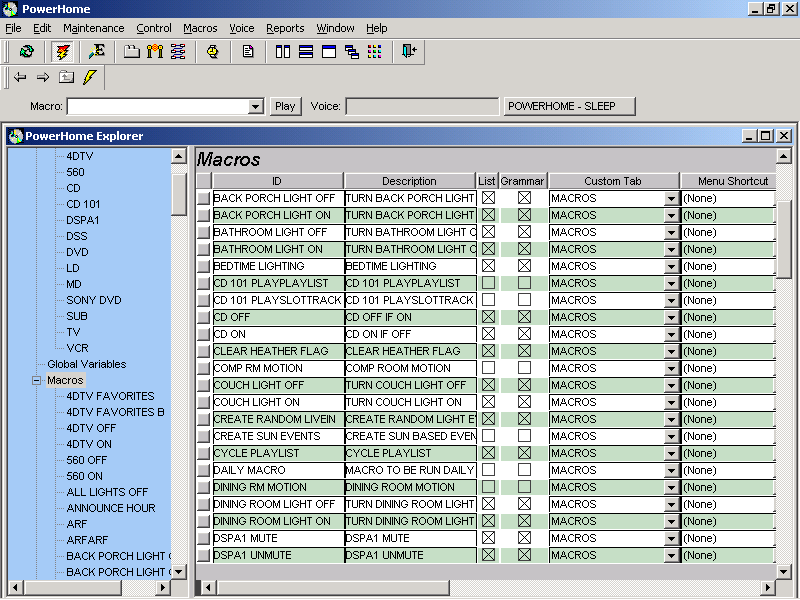The image size is (800, 600).
Task: Go forward with the right arrow icon
Action: [43, 77]
